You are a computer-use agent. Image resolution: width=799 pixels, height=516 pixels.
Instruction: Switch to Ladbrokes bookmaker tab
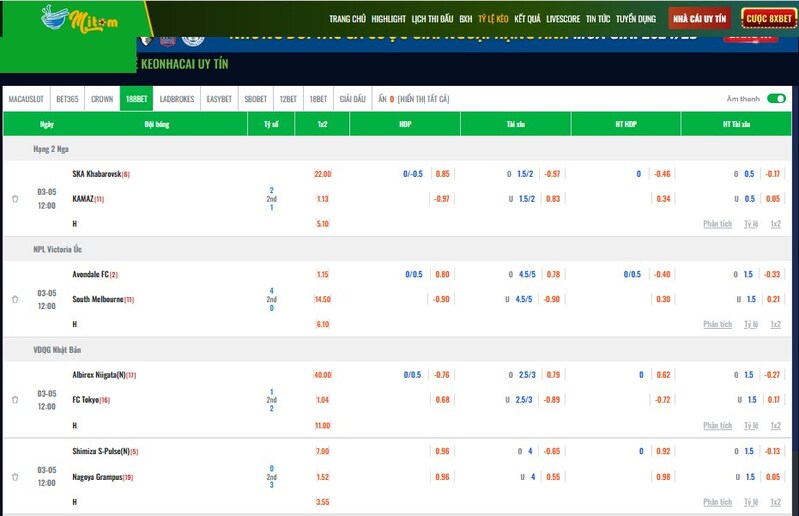(x=177, y=99)
